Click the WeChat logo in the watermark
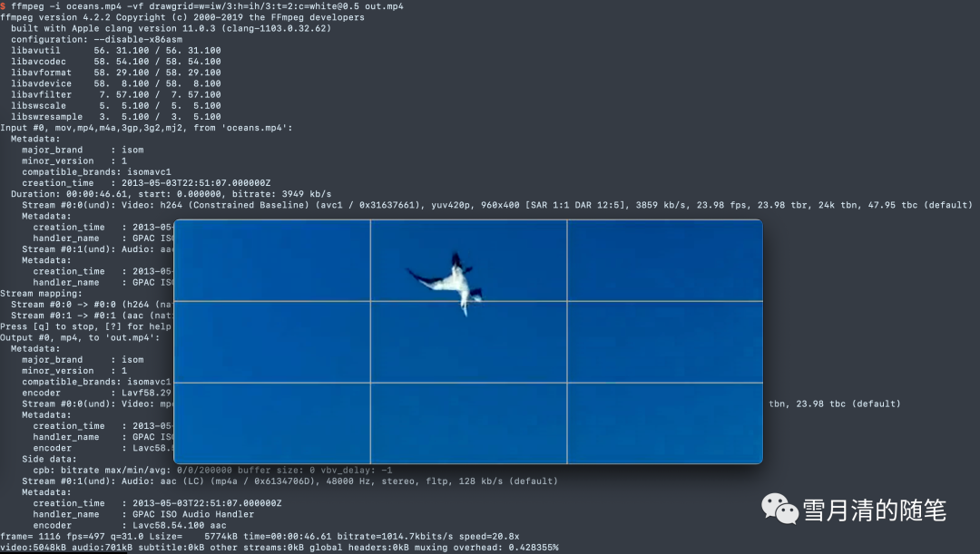 tap(779, 509)
